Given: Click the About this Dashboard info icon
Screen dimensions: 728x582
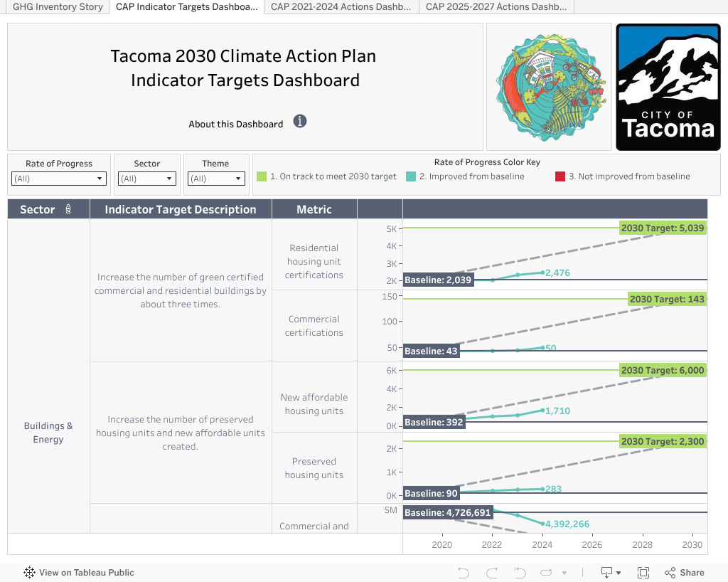Looking at the screenshot, I should click(x=300, y=121).
